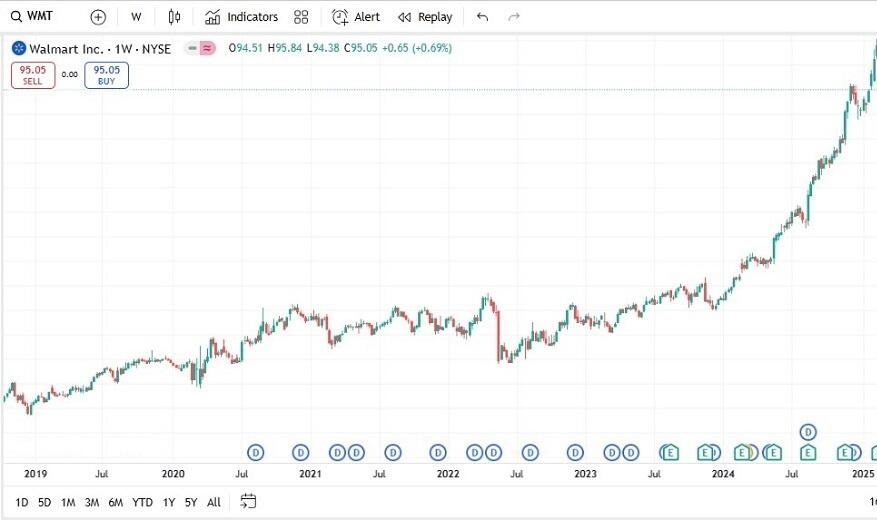The image size is (877, 520).
Task: Click the redo arrow
Action: pos(514,17)
